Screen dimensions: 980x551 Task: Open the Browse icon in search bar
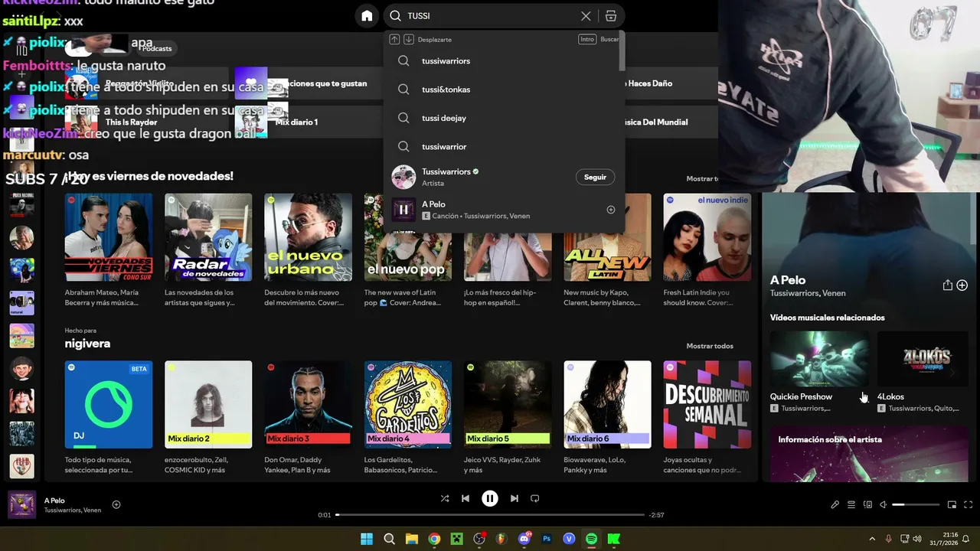point(610,16)
